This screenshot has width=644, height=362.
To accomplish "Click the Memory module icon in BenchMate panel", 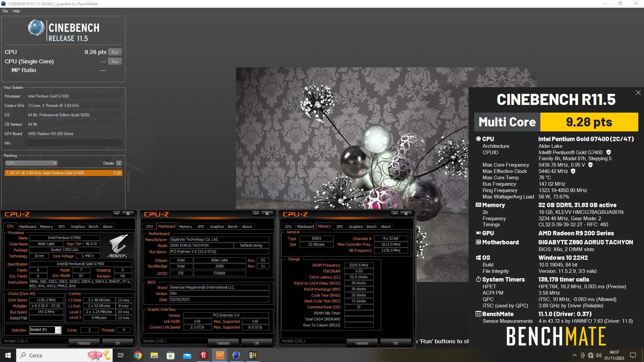I will 478,205.
